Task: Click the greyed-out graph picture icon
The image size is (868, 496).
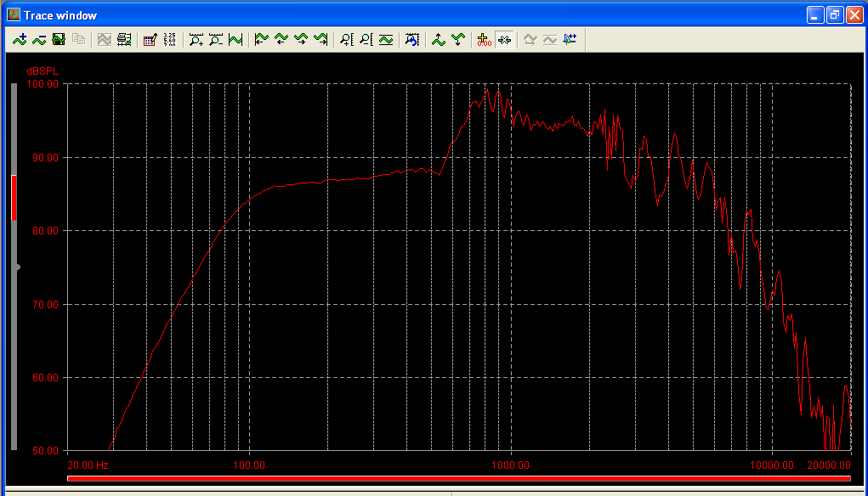Action: coord(105,40)
